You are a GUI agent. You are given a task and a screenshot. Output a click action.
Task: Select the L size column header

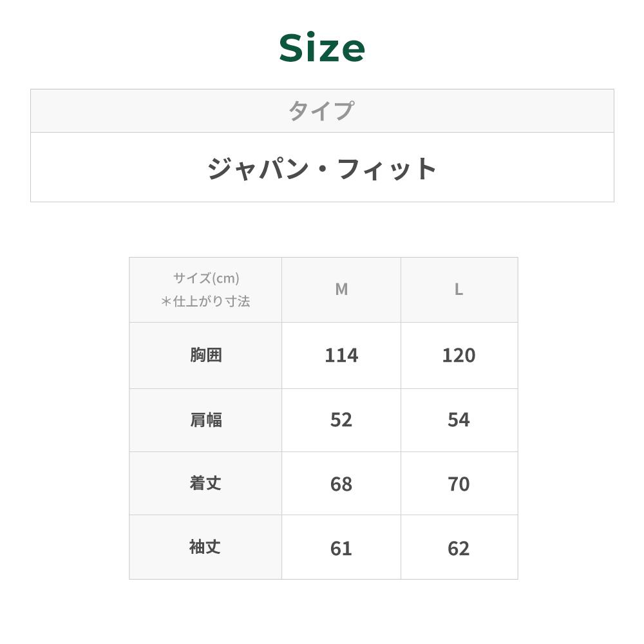coord(459,290)
